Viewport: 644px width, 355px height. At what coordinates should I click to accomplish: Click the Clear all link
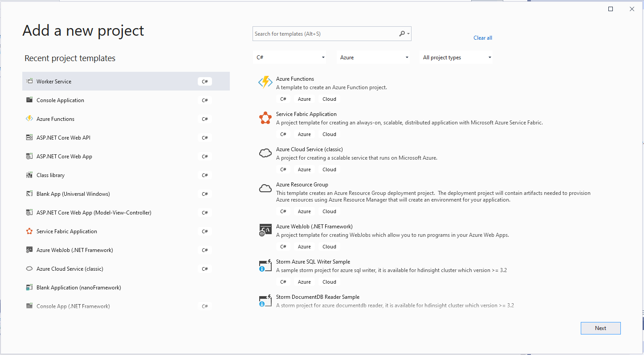pyautogui.click(x=483, y=38)
